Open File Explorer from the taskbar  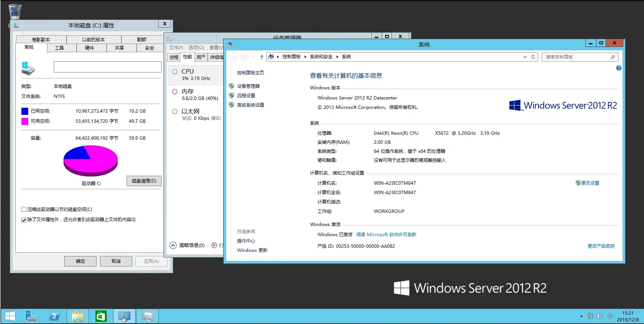78,316
